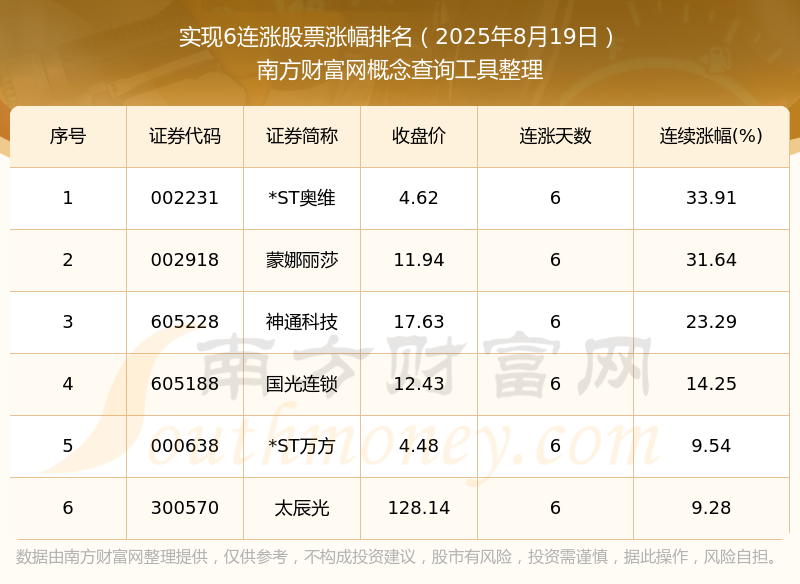Click closing price 17.63

419,322
